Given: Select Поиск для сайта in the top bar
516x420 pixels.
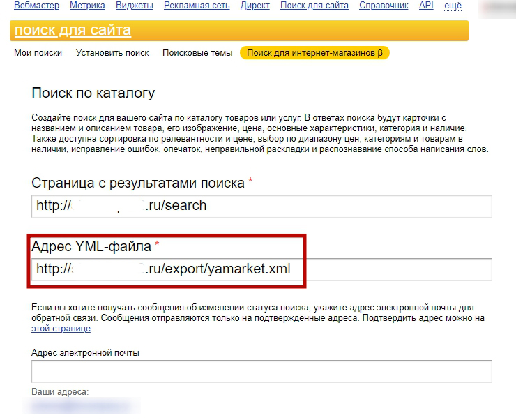Looking at the screenshot, I should click(314, 6).
